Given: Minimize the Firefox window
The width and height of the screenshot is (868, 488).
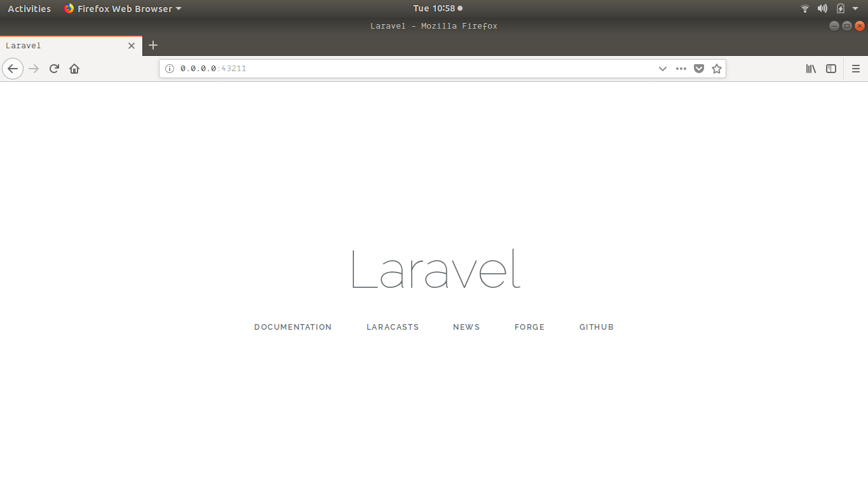Looking at the screenshot, I should [x=834, y=26].
